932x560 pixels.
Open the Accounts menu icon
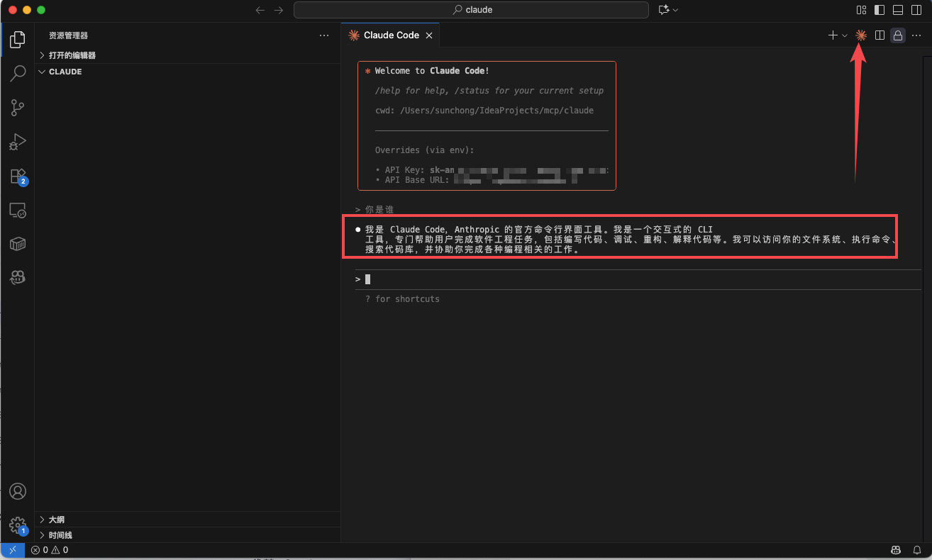click(x=18, y=491)
